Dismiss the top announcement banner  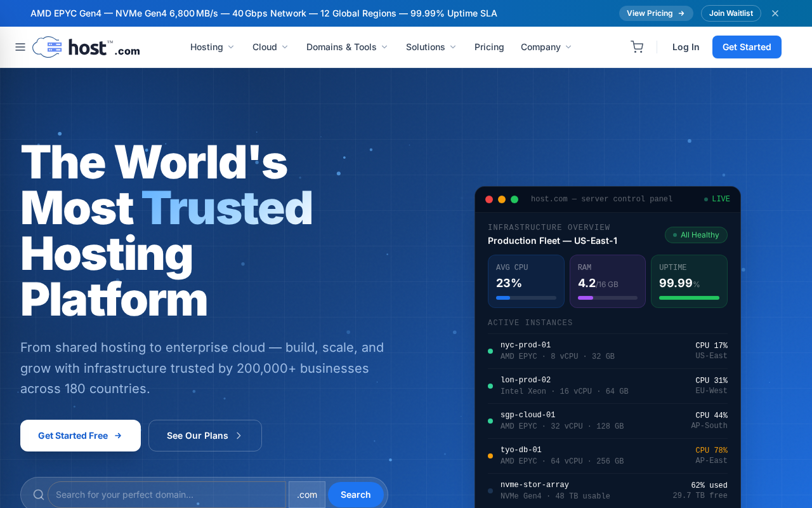click(x=775, y=13)
